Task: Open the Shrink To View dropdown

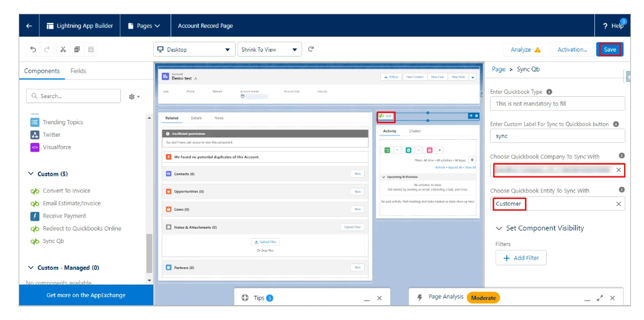Action: (x=269, y=49)
